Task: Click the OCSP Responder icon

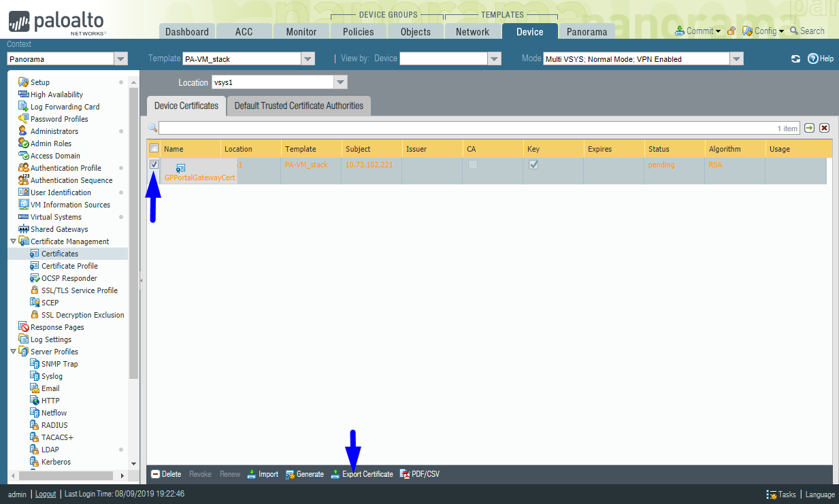Action: pos(35,278)
